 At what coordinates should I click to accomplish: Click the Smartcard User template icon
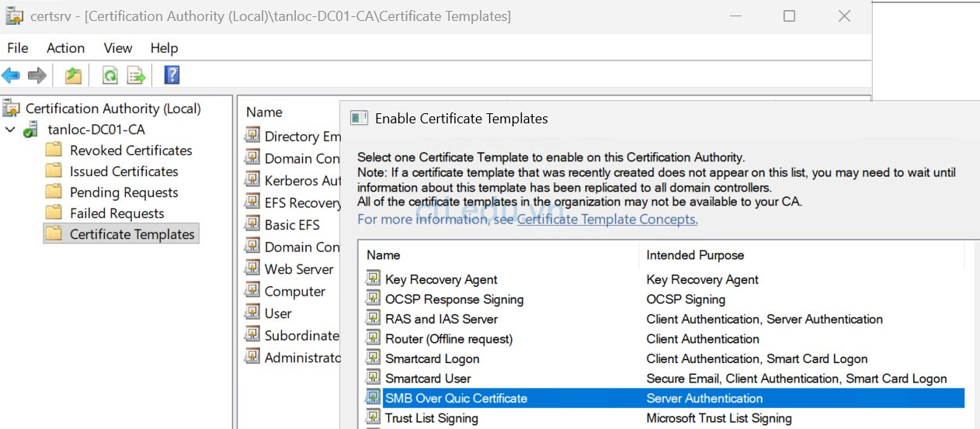374,378
